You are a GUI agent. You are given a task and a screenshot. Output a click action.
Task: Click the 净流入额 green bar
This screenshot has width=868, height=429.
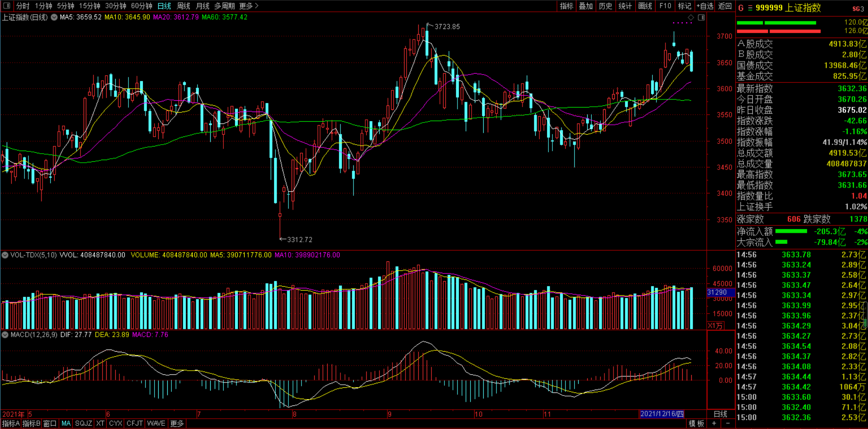791,231
